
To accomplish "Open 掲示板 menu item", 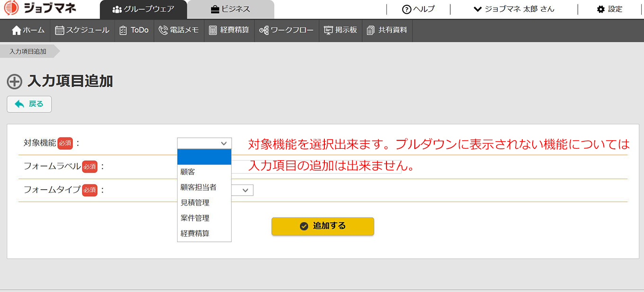I will coord(340,30).
